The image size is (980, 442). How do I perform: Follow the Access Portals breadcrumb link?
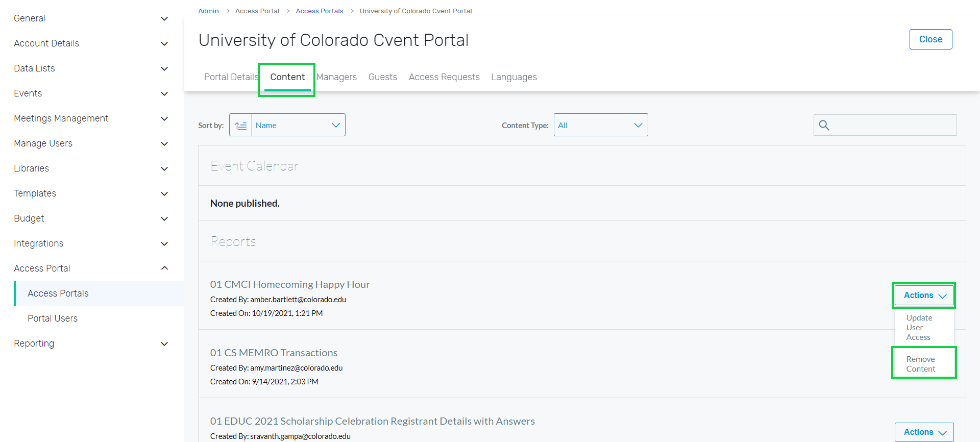(x=320, y=11)
